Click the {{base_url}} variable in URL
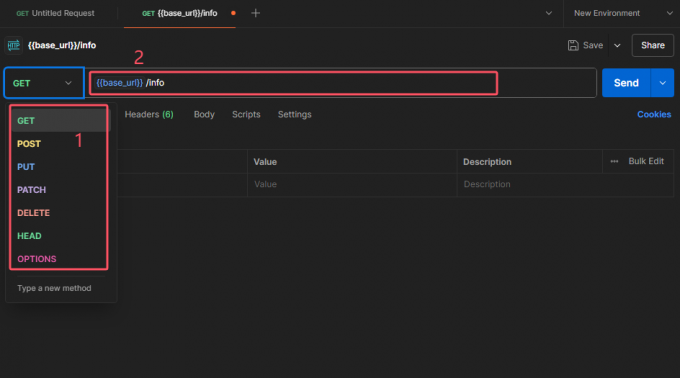680x378 pixels. coord(119,83)
